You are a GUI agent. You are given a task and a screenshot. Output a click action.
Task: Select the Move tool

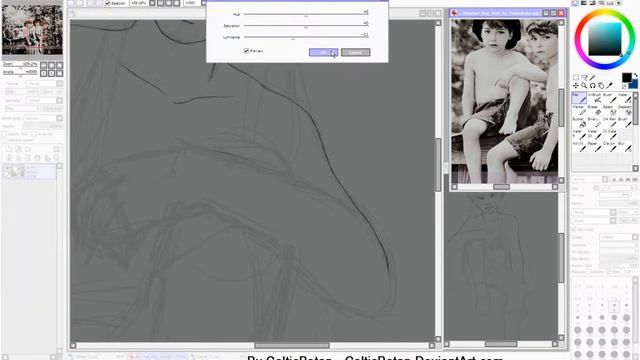[576, 86]
